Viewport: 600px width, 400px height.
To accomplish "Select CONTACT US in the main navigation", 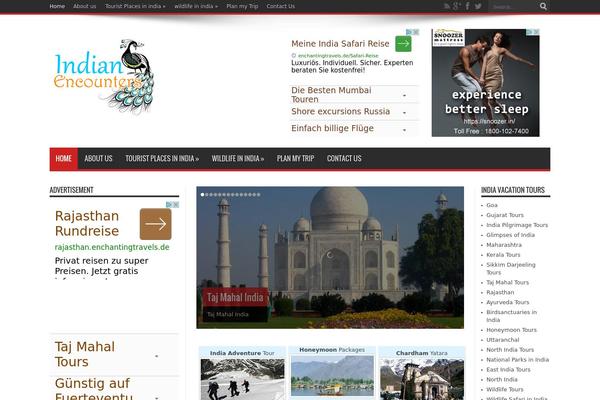I will (x=344, y=158).
